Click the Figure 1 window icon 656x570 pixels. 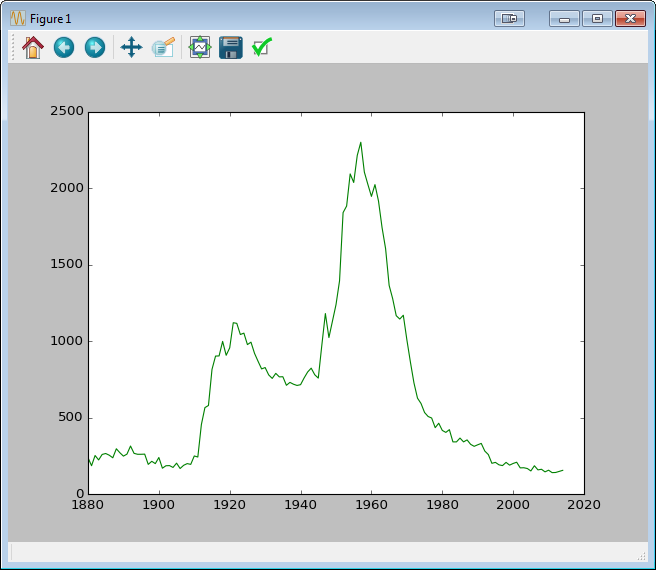(x=17, y=19)
